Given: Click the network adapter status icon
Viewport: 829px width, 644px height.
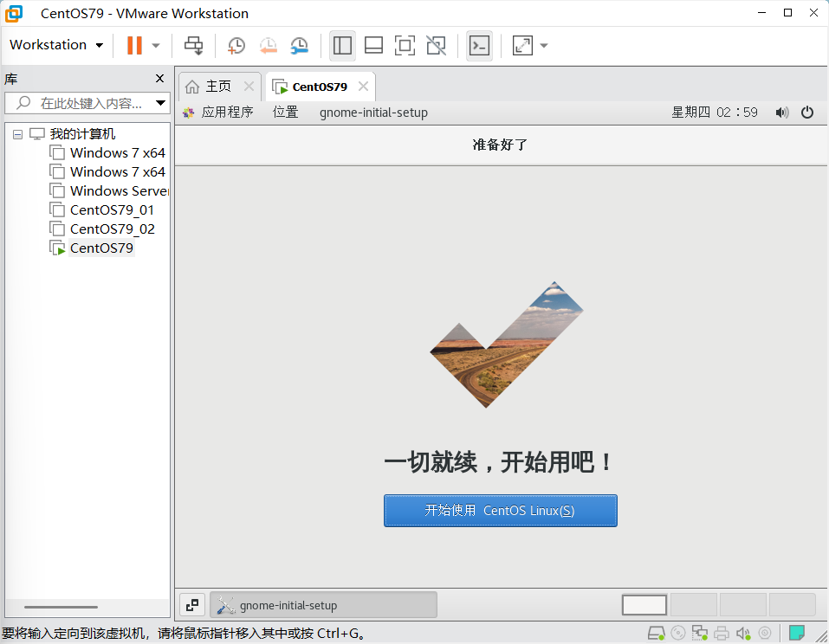Looking at the screenshot, I should pyautogui.click(x=699, y=633).
